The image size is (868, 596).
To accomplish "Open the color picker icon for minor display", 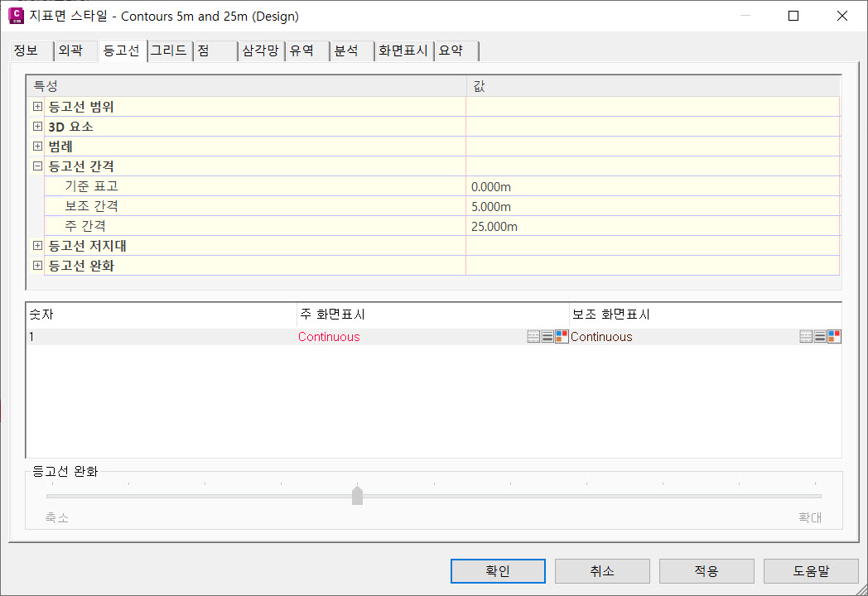I will (834, 336).
